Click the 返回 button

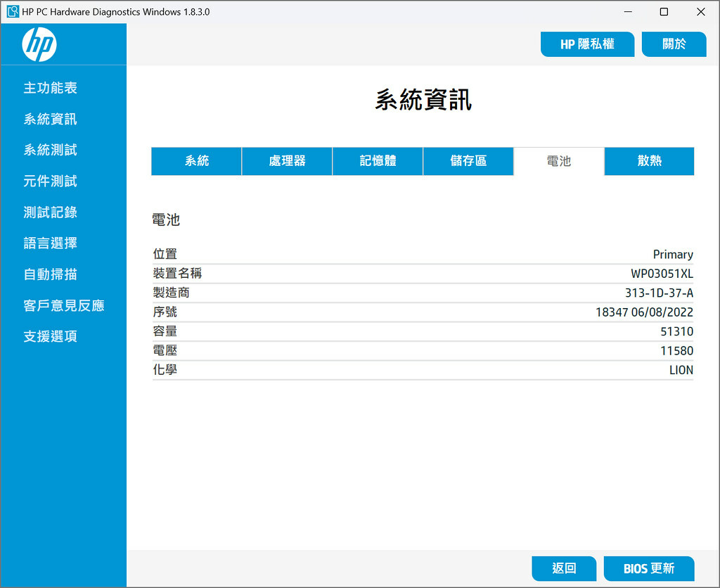[564, 568]
